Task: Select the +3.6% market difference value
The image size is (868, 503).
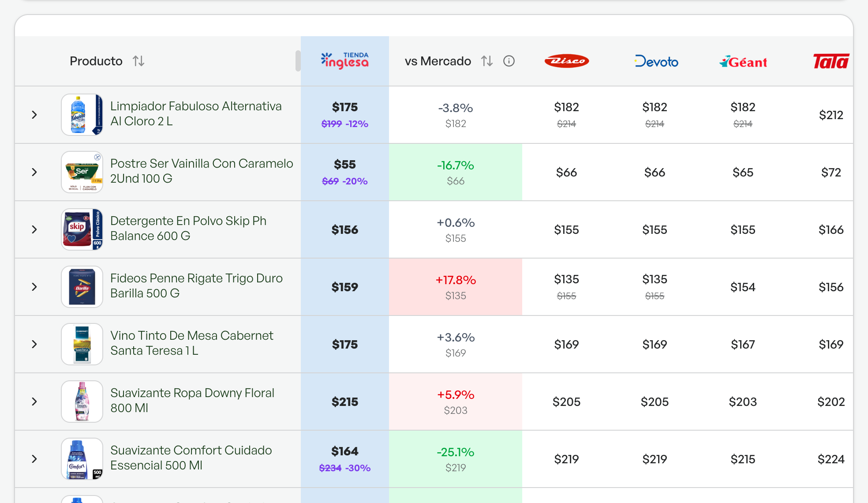Action: [x=456, y=337]
